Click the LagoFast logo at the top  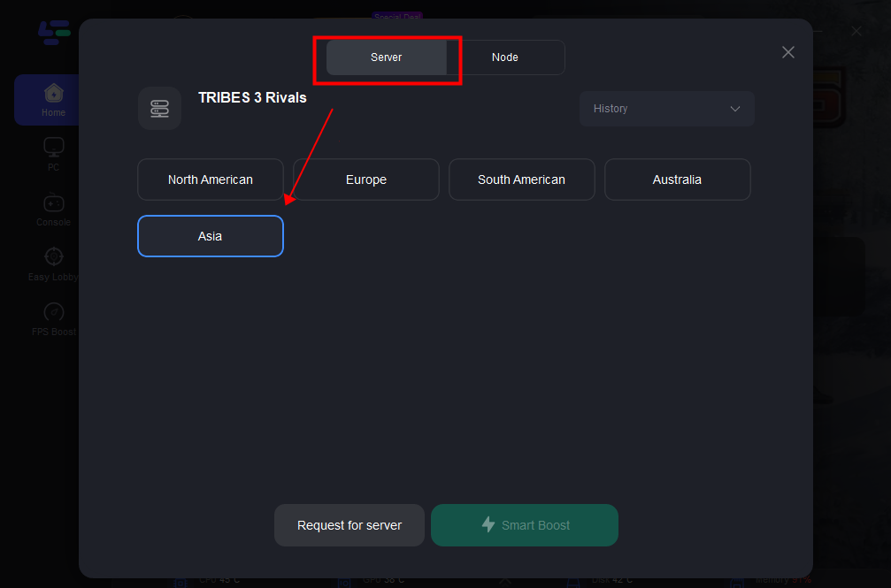(53, 33)
